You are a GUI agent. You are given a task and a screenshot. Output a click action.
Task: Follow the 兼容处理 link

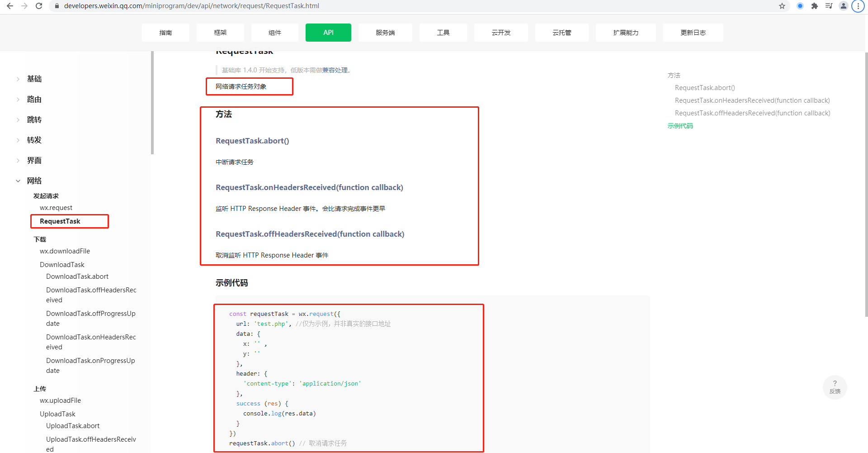point(335,70)
